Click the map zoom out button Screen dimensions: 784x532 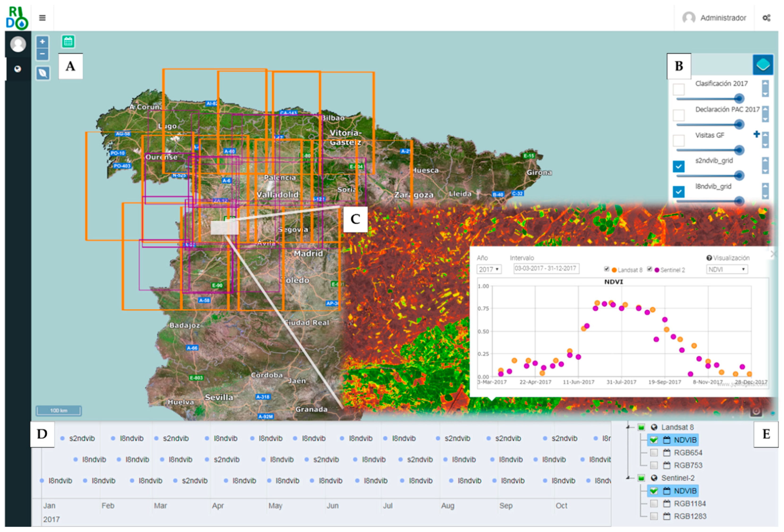click(x=43, y=54)
